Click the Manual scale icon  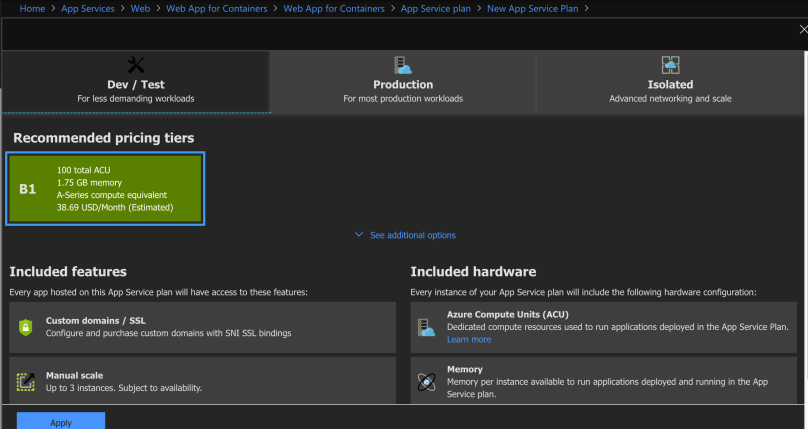point(26,381)
